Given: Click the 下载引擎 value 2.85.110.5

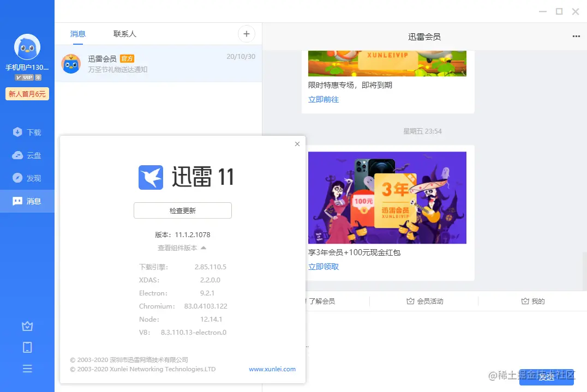Looking at the screenshot, I should point(211,267).
